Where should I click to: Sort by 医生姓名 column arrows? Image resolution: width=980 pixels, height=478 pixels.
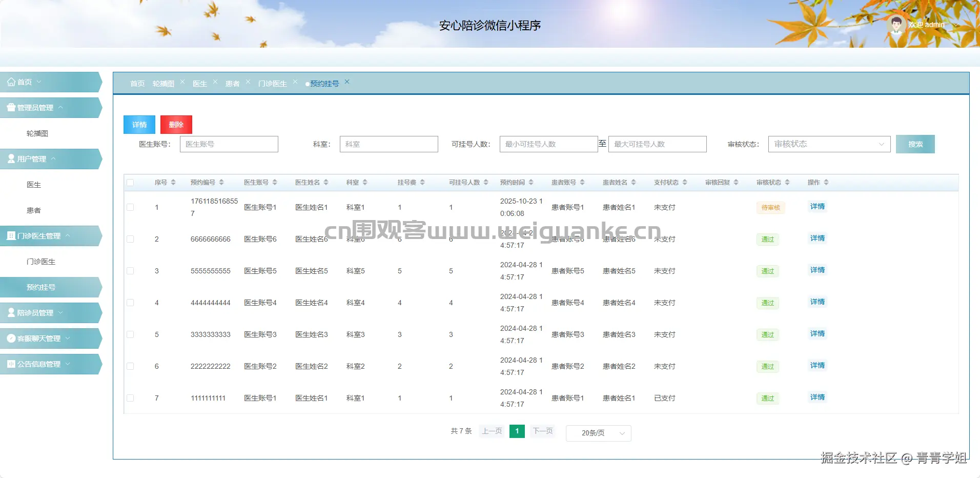(x=326, y=183)
